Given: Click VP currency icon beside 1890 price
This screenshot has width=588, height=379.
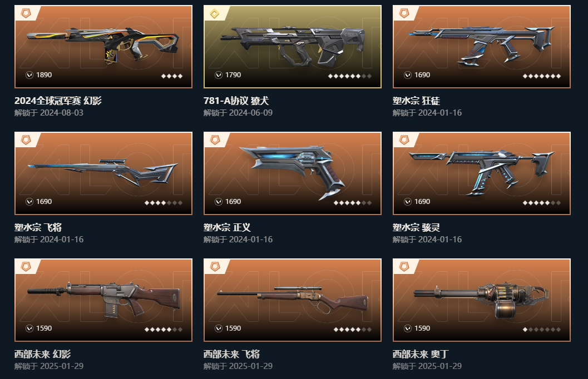Looking at the screenshot, I should point(29,75).
